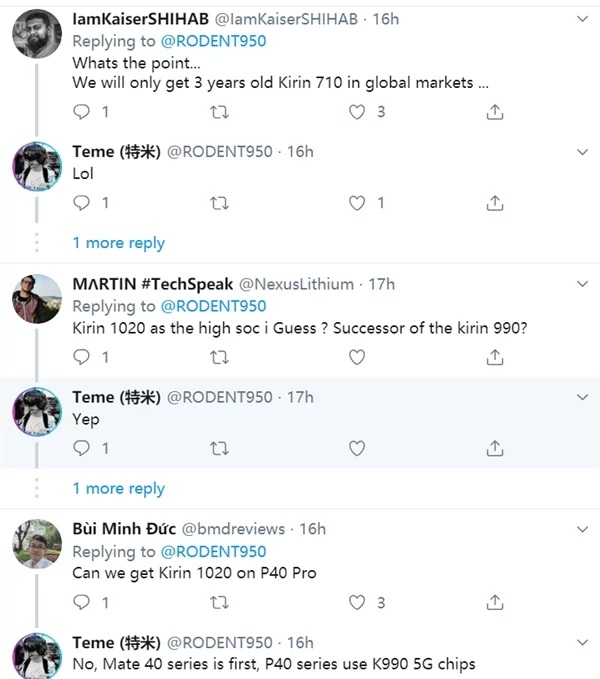The image size is (600, 679).
Task: Share Bùi Minh Đức's P40 Pro tweet
Action: click(x=495, y=602)
